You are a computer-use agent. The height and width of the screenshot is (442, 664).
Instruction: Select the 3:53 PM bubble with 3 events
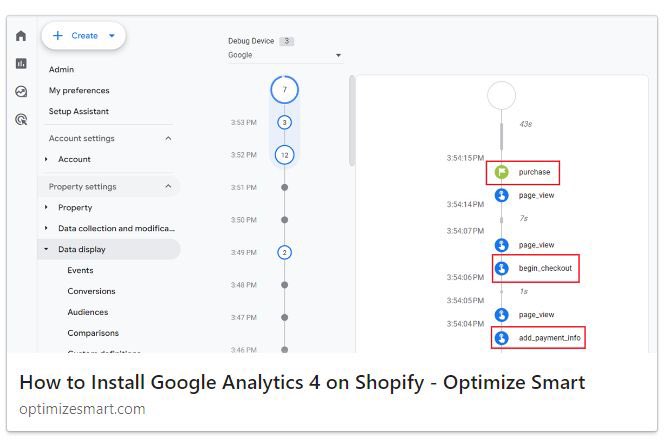(x=285, y=123)
